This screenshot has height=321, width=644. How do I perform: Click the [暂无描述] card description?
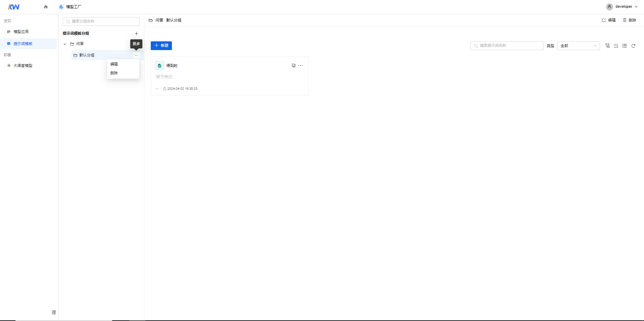(164, 77)
